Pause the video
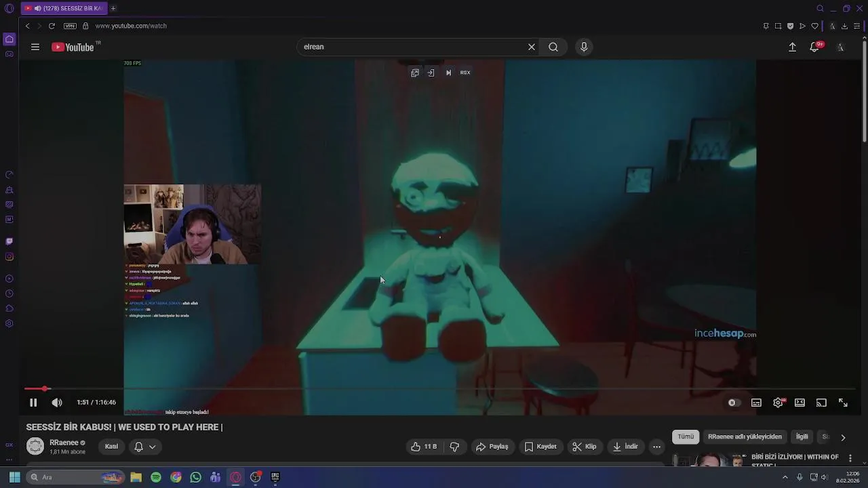 pos(33,403)
